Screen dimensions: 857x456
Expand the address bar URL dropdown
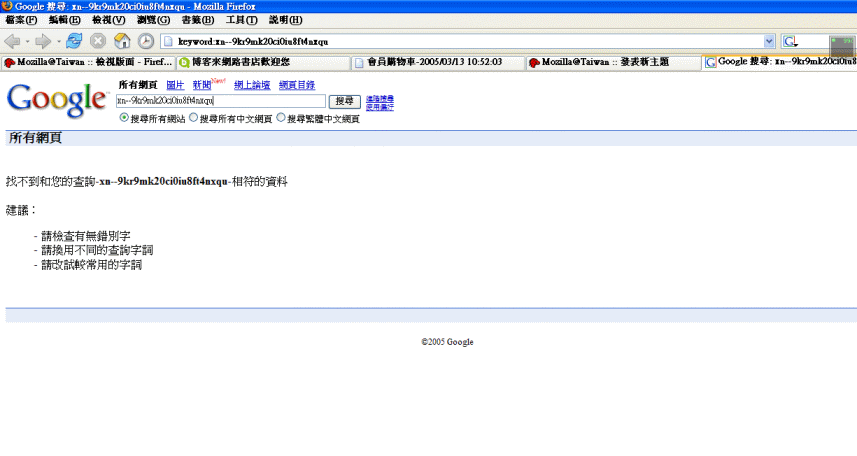[x=769, y=41]
